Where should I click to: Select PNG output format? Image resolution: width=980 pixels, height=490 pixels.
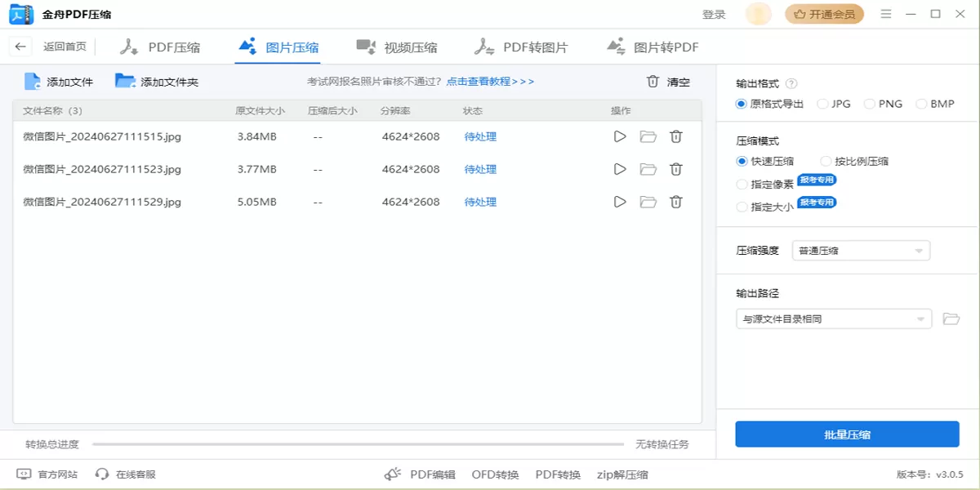pyautogui.click(x=883, y=104)
